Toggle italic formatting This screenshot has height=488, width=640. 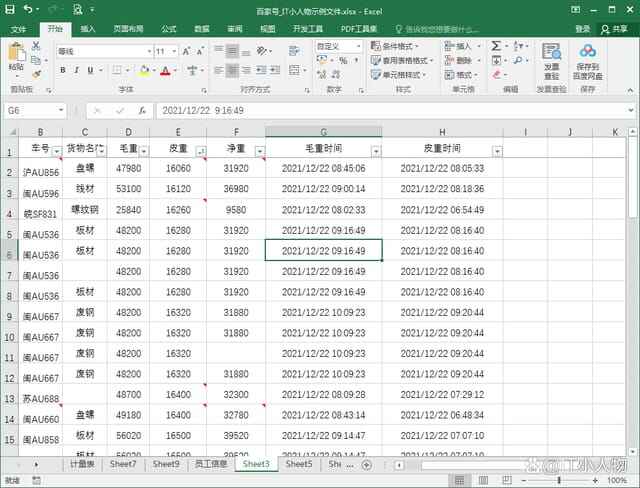[x=76, y=70]
